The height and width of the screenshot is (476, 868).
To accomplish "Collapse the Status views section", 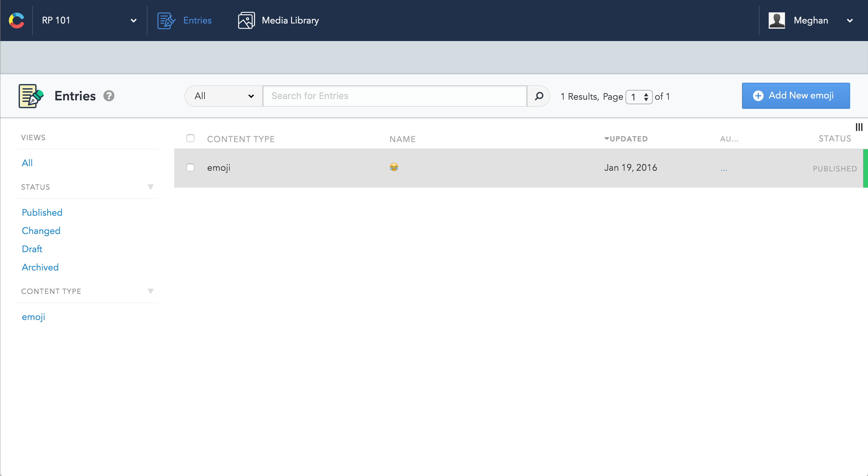I will pyautogui.click(x=151, y=187).
